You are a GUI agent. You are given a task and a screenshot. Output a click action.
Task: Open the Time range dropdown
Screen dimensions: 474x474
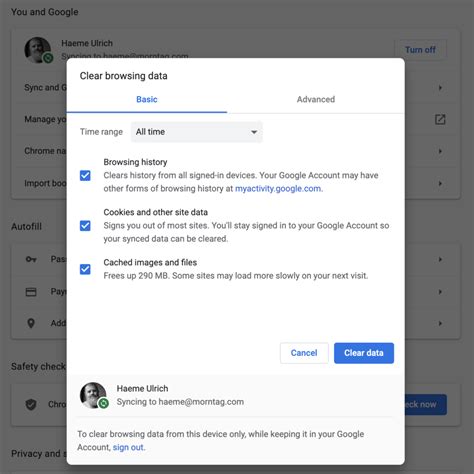point(196,132)
